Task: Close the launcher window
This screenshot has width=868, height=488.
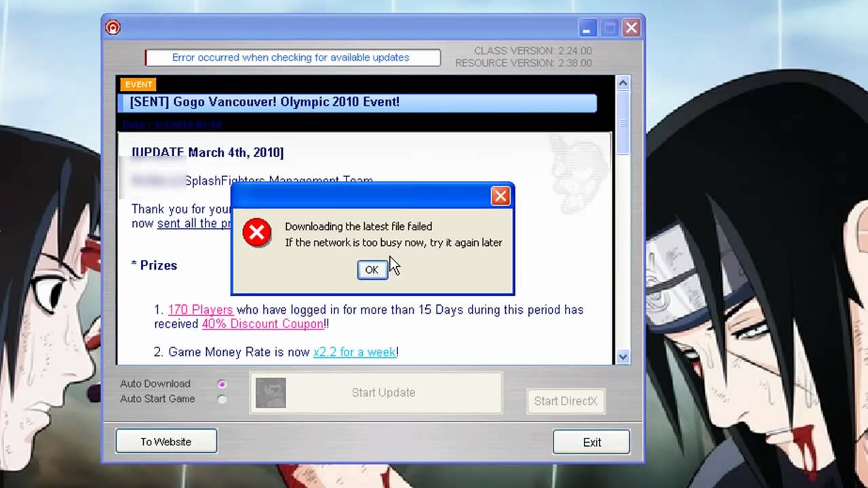Action: point(631,28)
